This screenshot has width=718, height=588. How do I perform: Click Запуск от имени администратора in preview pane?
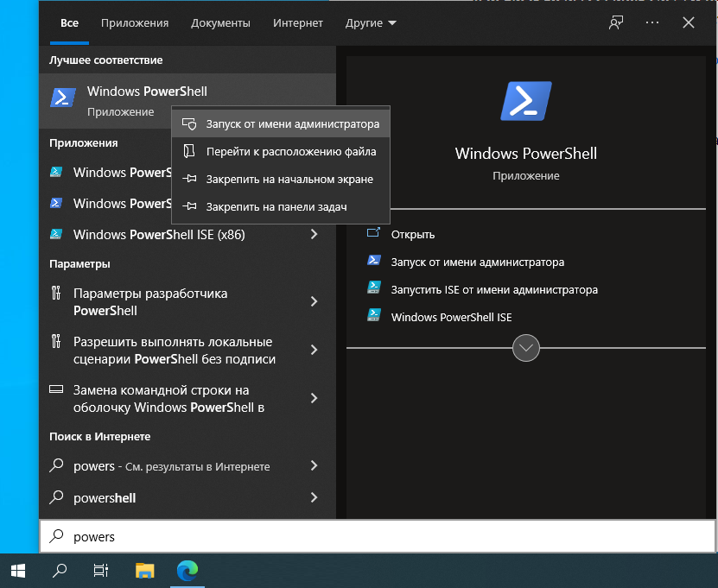(478, 262)
